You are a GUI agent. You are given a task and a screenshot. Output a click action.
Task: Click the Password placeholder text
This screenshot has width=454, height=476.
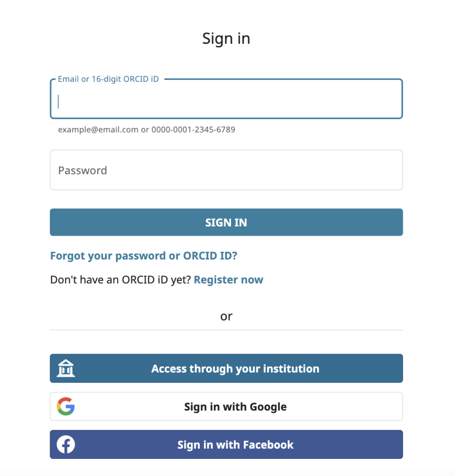tap(82, 170)
